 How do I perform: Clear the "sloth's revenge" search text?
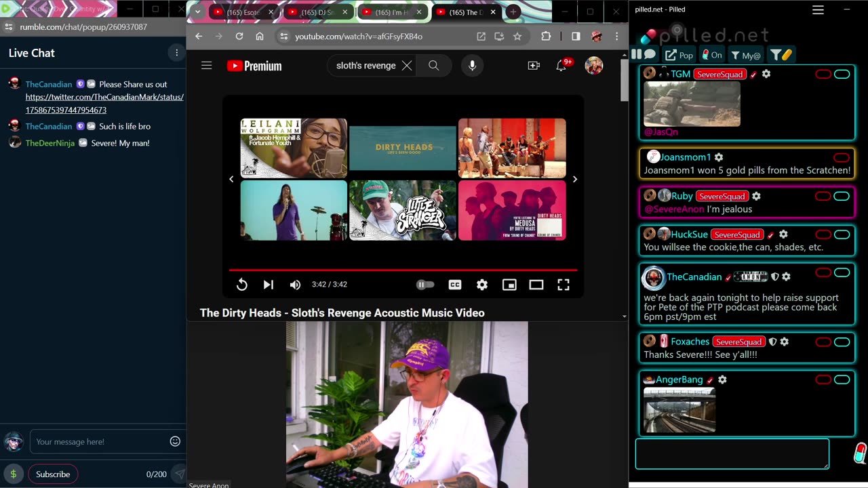[407, 66]
